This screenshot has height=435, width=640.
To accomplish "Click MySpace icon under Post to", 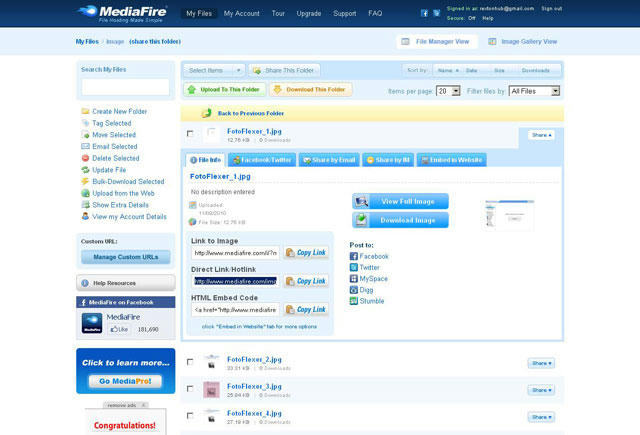I will coord(353,279).
